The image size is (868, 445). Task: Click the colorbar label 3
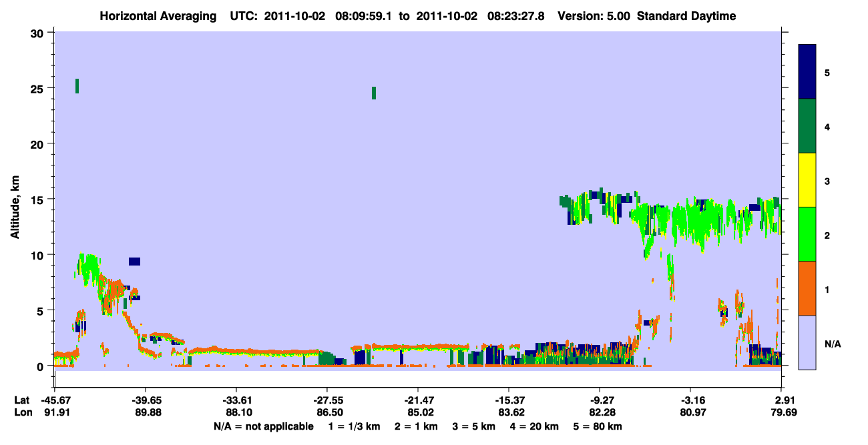827,180
